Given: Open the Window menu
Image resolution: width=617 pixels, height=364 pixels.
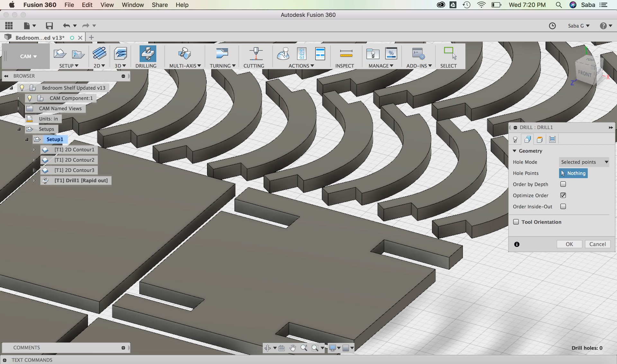Looking at the screenshot, I should 132,5.
